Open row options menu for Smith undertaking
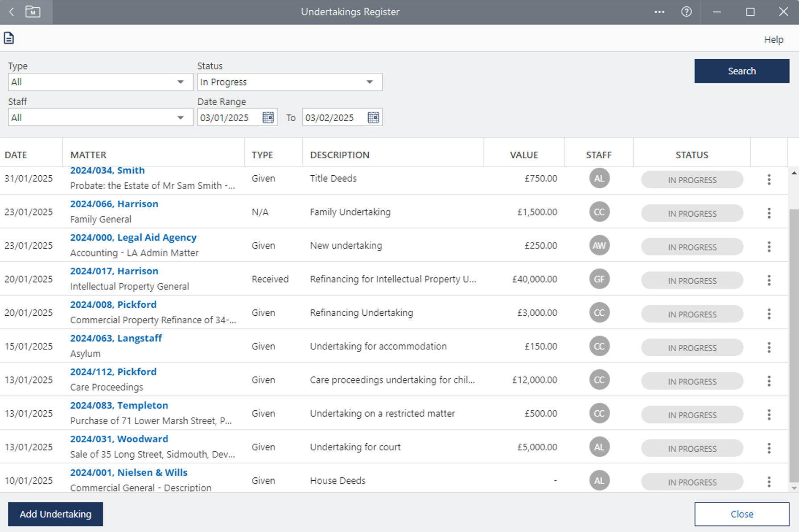The width and height of the screenshot is (799, 532). pyautogui.click(x=769, y=180)
